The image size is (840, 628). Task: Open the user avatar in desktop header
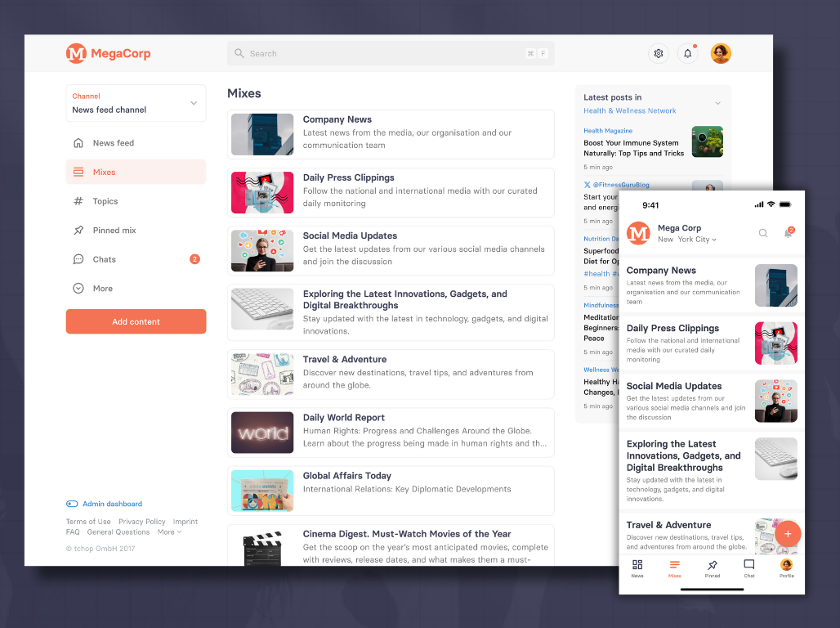point(721,54)
